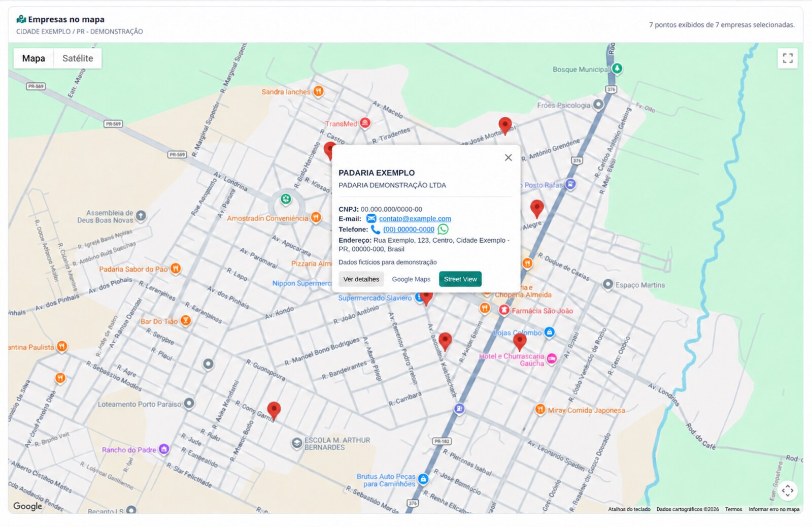
Task: Open WhatsApp icon next to phone
Action: [x=443, y=229]
